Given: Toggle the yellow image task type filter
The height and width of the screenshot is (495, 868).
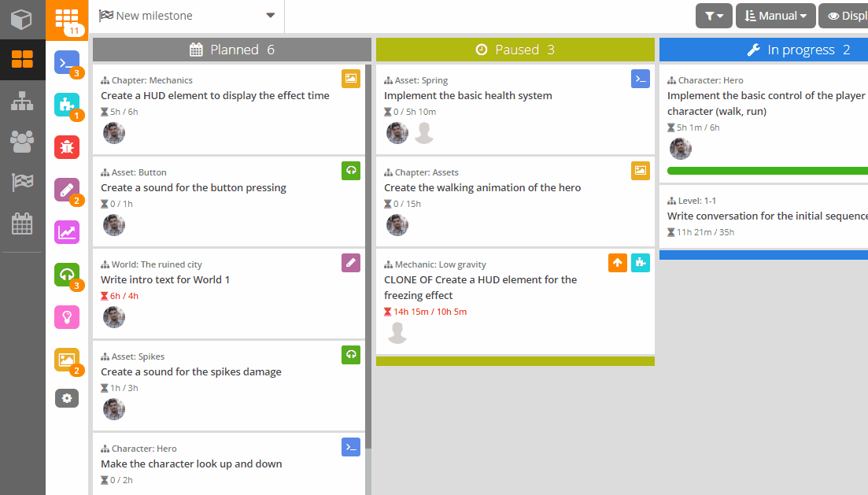Looking at the screenshot, I should click(x=67, y=360).
